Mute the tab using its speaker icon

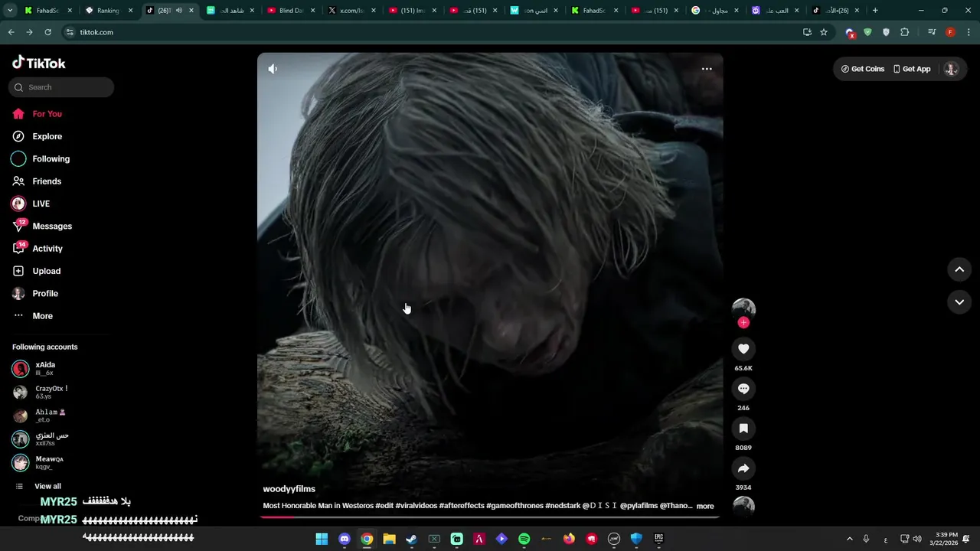click(x=179, y=11)
